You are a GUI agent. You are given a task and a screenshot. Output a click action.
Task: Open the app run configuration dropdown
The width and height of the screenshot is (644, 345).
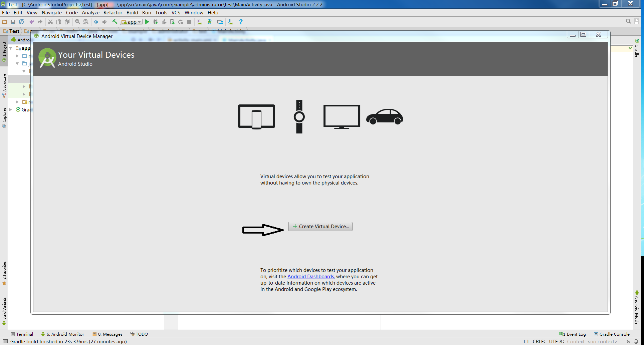tap(132, 22)
